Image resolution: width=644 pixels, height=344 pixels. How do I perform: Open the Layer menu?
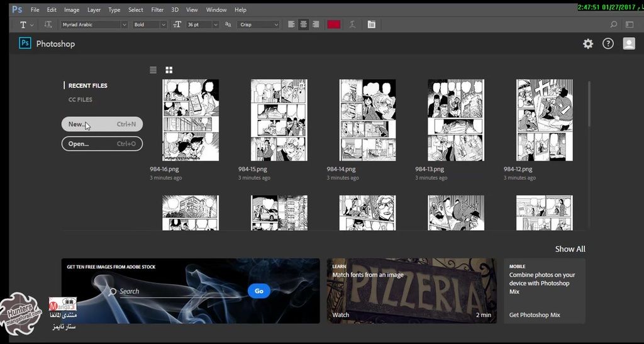[94, 10]
